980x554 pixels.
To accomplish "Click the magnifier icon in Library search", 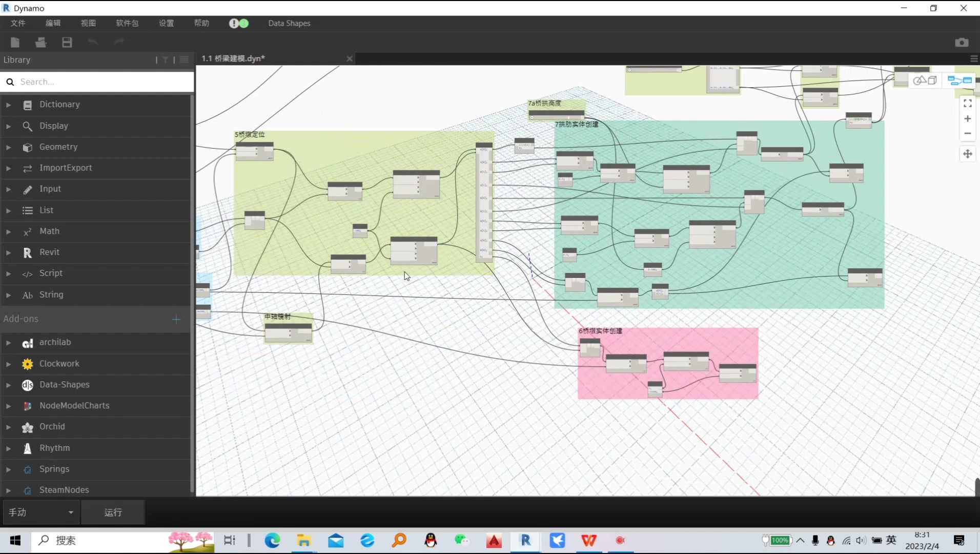I will [x=10, y=82].
